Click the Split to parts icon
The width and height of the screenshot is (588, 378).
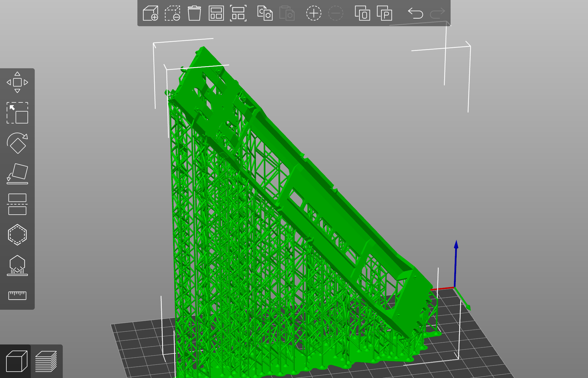(384, 13)
